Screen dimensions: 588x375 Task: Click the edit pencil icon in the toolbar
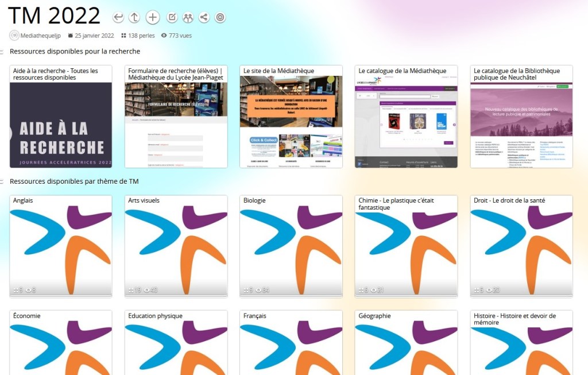[x=172, y=18]
